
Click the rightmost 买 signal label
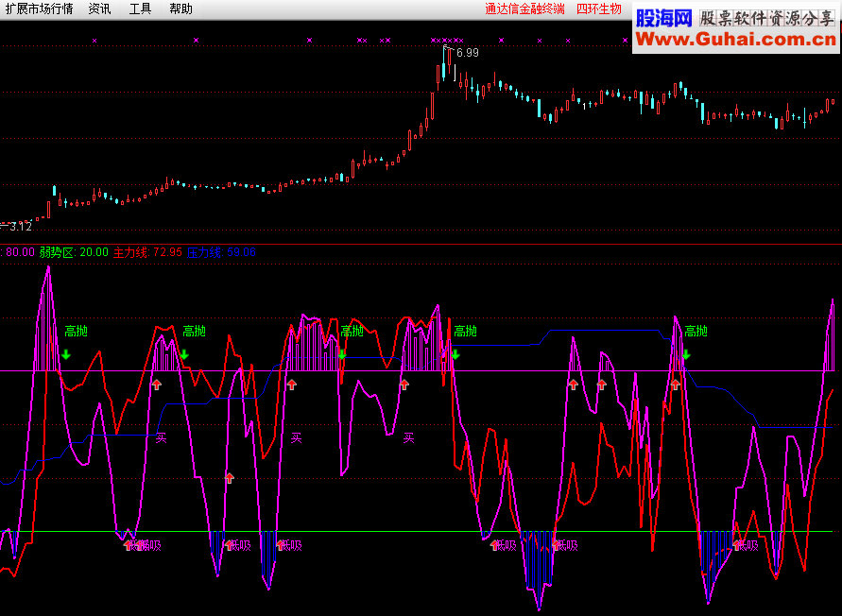click(x=408, y=438)
